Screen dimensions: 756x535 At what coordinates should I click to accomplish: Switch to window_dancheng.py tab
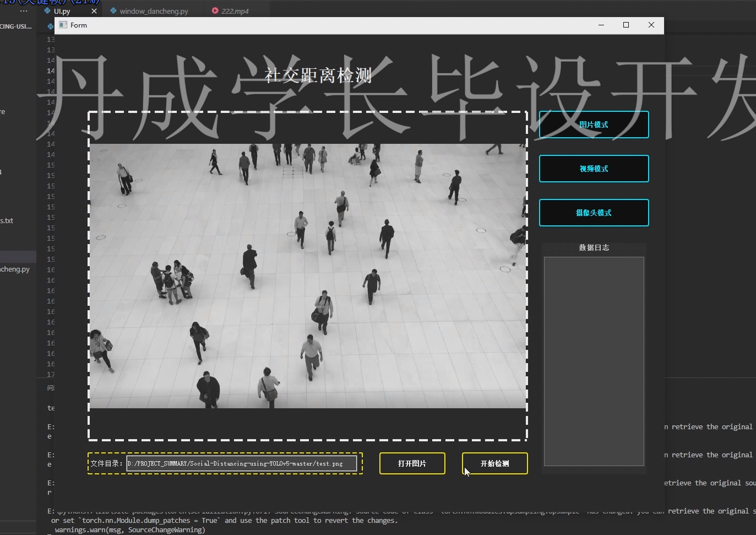tap(154, 11)
